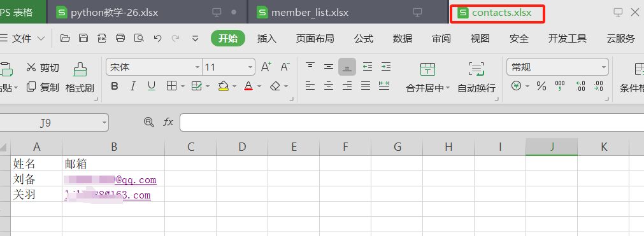Apply thousands separator style
Image resolution: width=644 pixels, height=236 pixels.
560,86
